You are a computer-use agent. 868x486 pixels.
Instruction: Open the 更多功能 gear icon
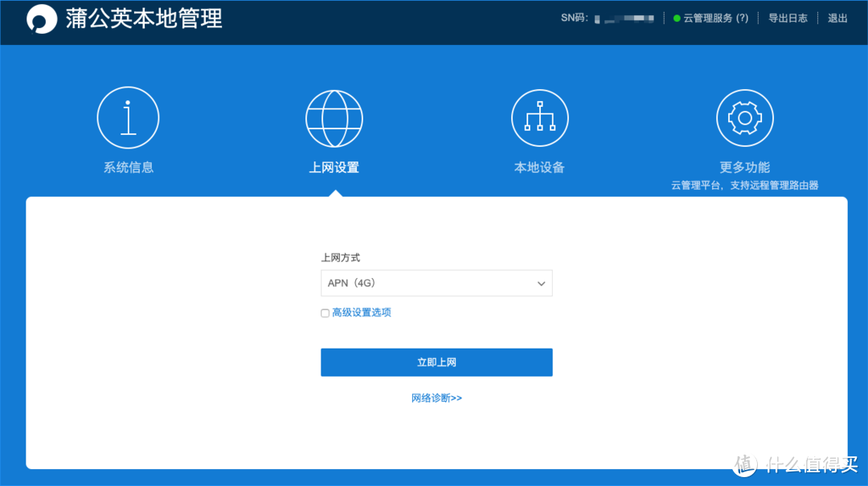click(745, 116)
